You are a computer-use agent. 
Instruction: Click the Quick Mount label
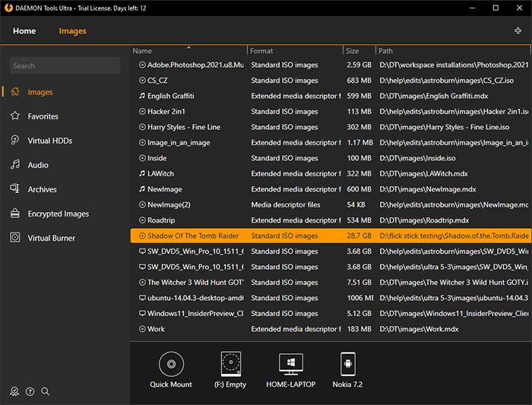(171, 384)
